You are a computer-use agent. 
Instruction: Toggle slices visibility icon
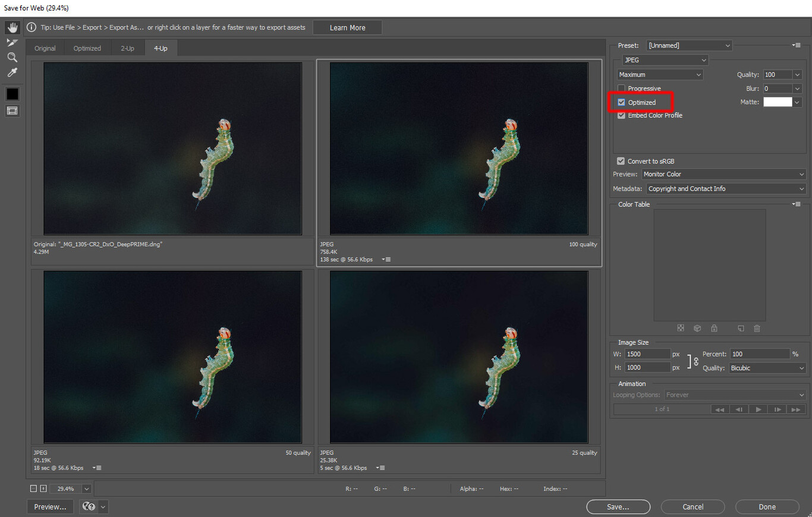point(12,111)
